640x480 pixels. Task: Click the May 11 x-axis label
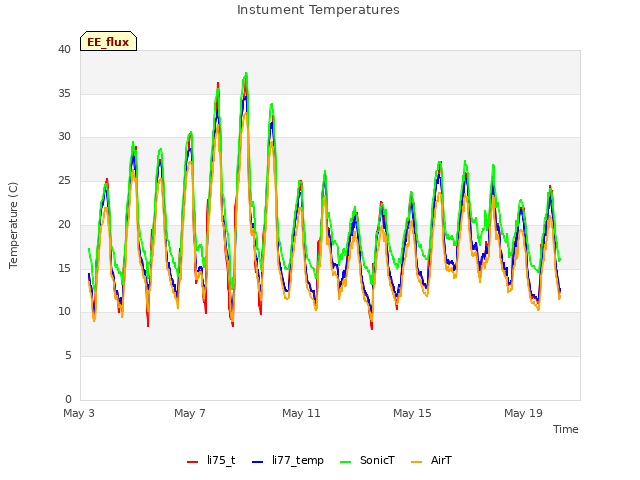(x=301, y=413)
